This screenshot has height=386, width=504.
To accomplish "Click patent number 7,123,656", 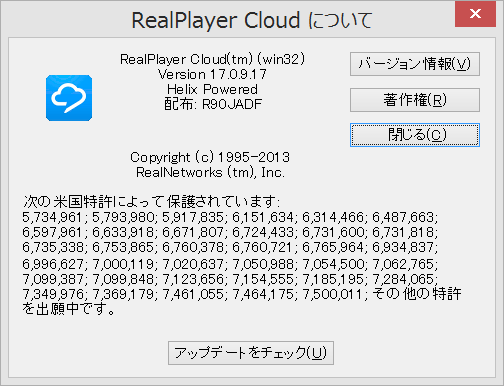I will click(193, 279).
